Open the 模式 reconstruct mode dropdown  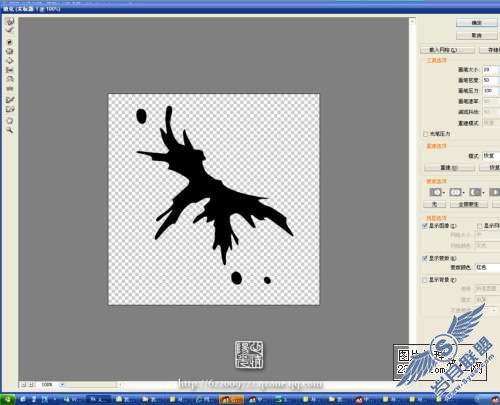(x=491, y=156)
